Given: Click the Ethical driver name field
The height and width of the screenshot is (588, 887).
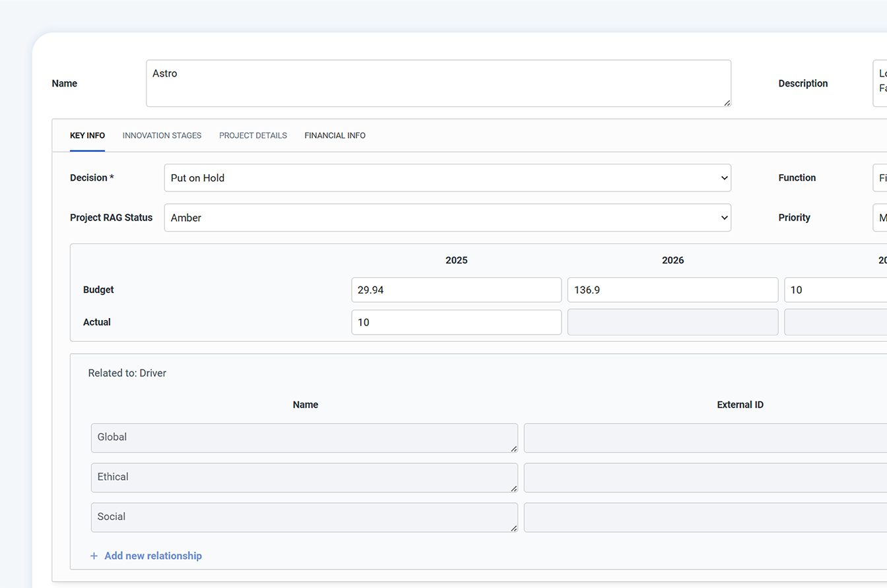Looking at the screenshot, I should pyautogui.click(x=304, y=477).
